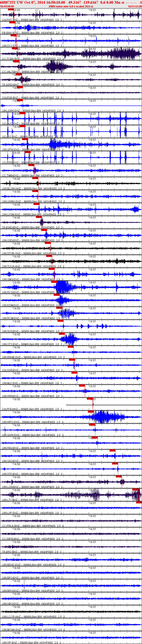Click the red pick marker on UW.LON trace
Screen dimensions: 142x644
(x=118, y=476)
